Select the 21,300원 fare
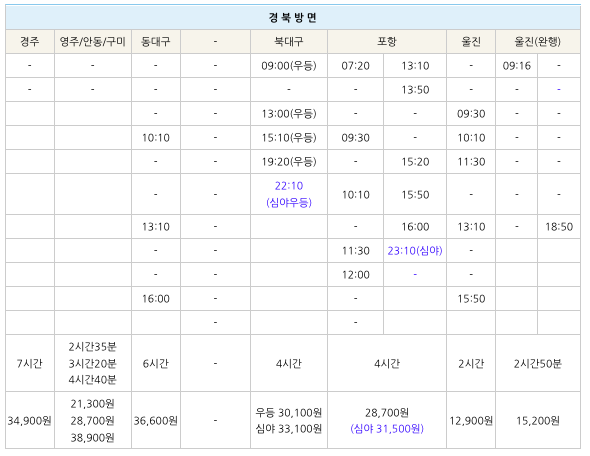Viewport: 590px width, 456px height. [x=93, y=404]
